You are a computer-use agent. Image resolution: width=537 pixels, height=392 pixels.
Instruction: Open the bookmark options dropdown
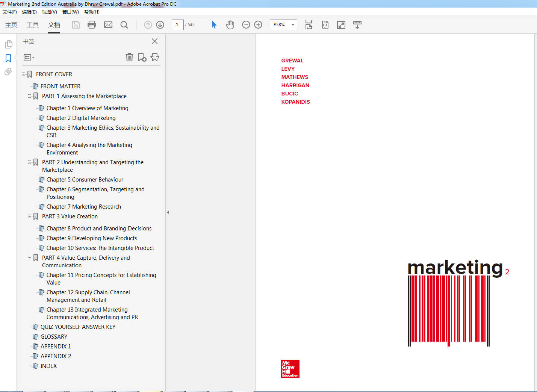click(29, 58)
